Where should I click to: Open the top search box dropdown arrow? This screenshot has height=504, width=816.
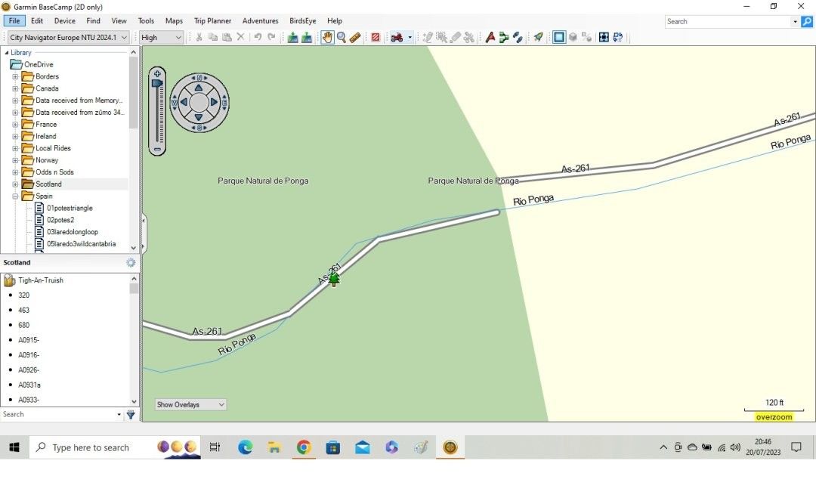(795, 21)
